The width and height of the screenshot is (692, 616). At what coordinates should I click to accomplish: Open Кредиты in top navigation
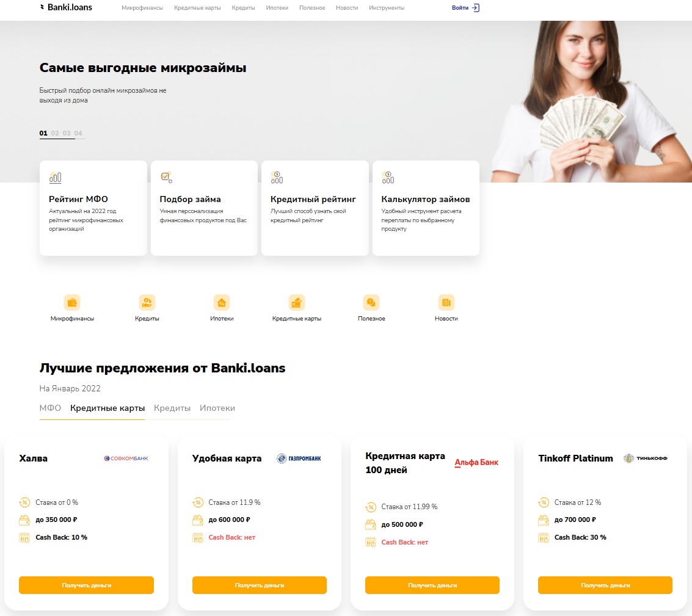tap(243, 8)
